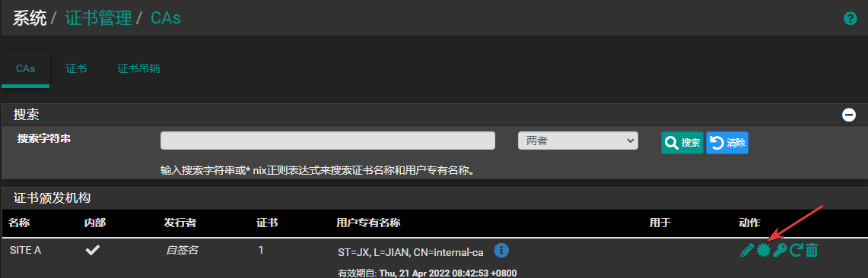Go to 证书管理 breadcrumb link
Viewport: 868px width, 278px height.
point(99,18)
